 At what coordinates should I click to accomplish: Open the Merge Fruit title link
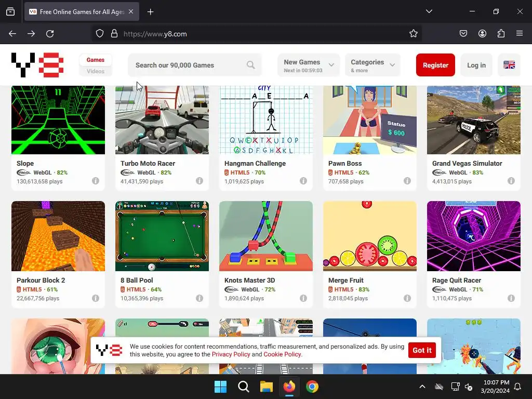point(345,280)
